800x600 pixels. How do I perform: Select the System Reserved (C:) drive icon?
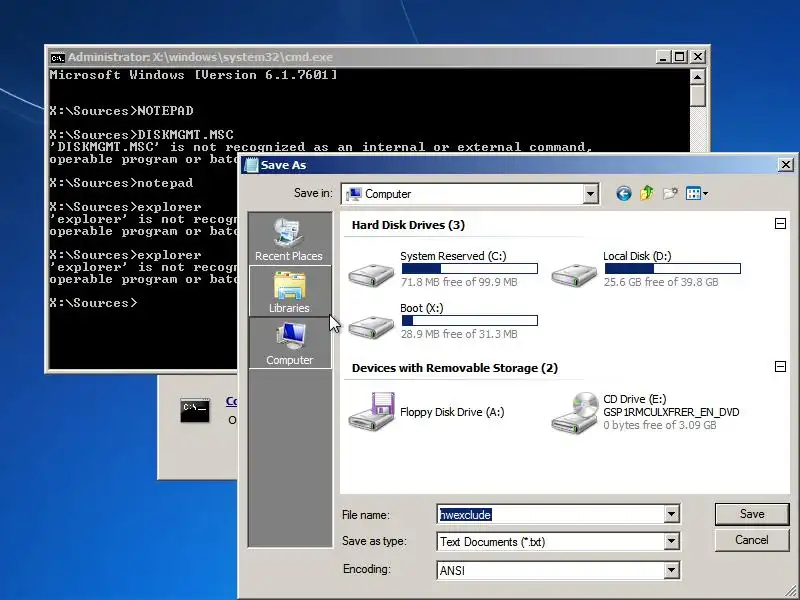(371, 275)
